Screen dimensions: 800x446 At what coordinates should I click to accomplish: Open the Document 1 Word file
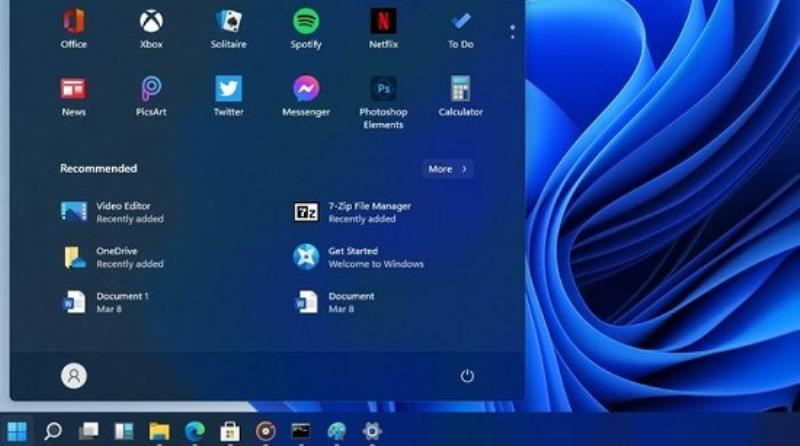click(x=105, y=302)
